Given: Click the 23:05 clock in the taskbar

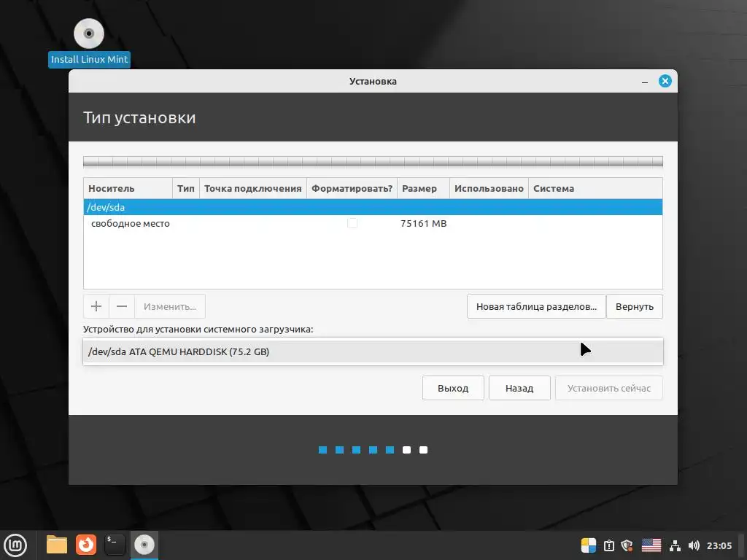Looking at the screenshot, I should click(719, 545).
